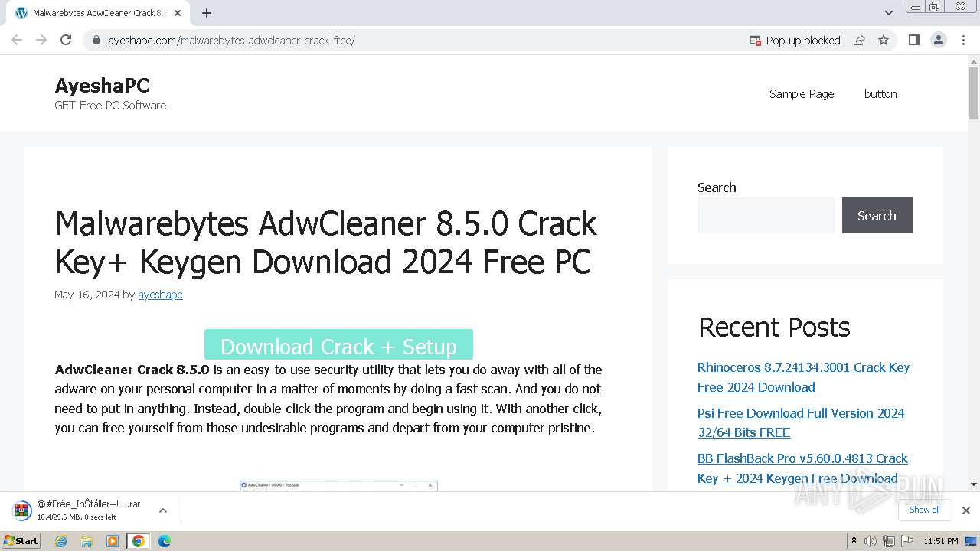Open the Pop-up blocked notice

click(x=795, y=41)
